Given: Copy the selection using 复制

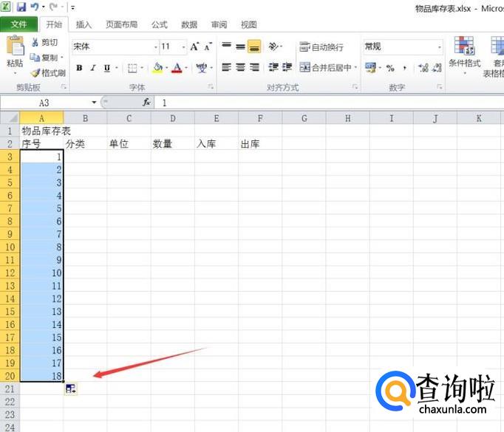Looking at the screenshot, I should click(x=44, y=58).
